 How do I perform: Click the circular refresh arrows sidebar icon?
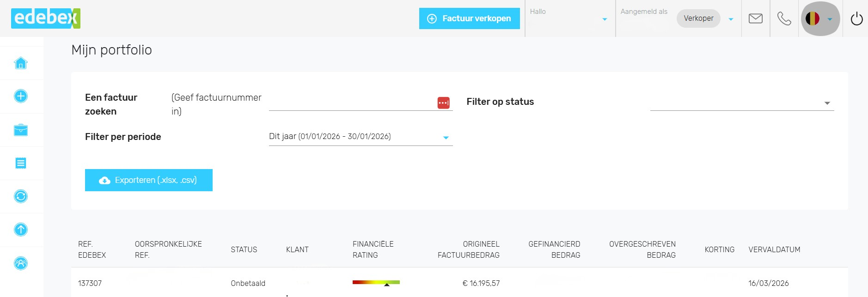tap(21, 196)
